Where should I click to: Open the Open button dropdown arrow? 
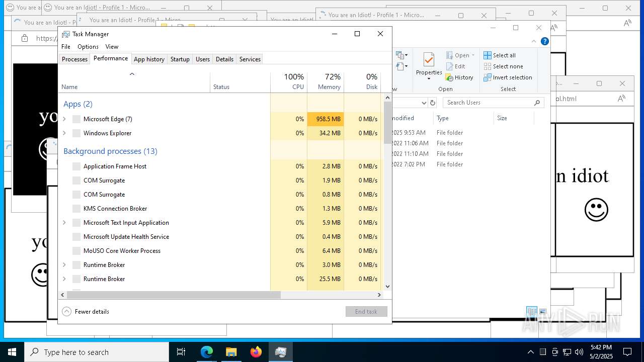point(473,55)
